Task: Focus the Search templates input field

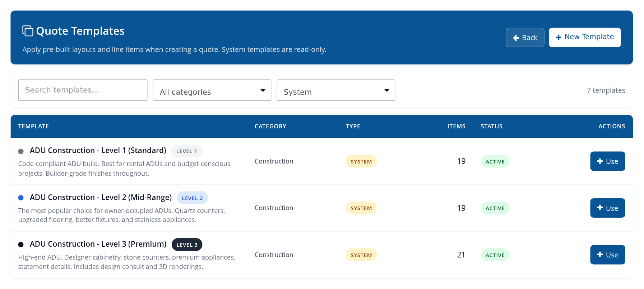Action: click(83, 90)
